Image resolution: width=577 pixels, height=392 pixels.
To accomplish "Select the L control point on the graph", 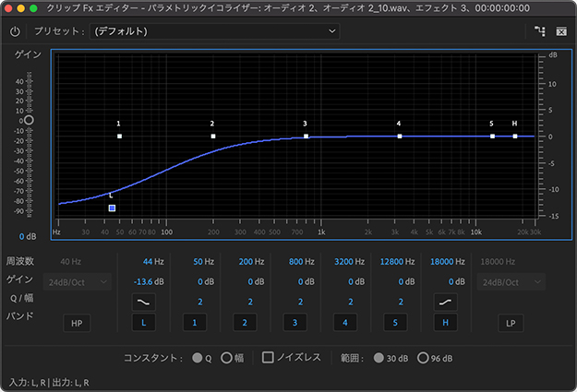I will (x=112, y=208).
